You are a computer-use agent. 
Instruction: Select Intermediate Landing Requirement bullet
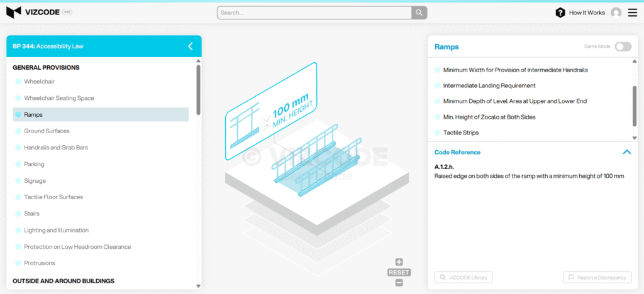click(438, 85)
